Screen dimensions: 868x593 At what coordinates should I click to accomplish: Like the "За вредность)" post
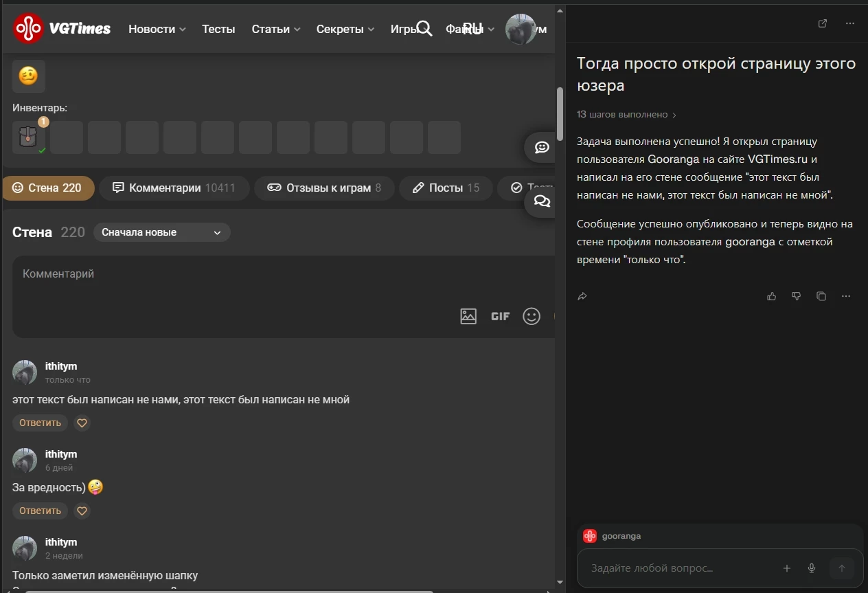coord(82,511)
